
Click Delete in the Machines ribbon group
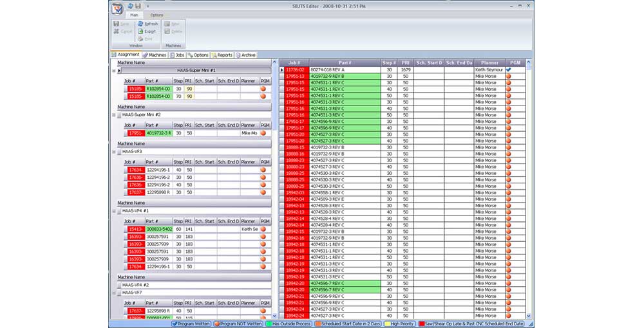pos(173,31)
